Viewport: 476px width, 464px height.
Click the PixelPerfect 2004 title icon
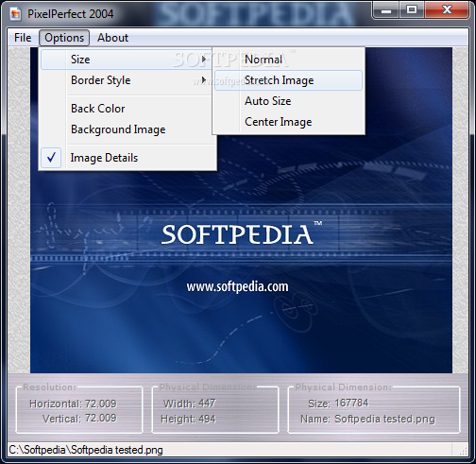(x=15, y=14)
